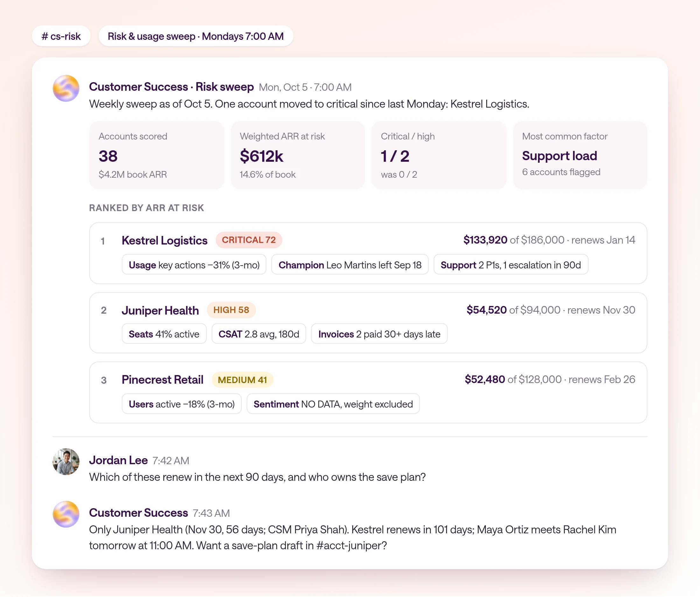Click Jordan Lee's profile photo
The width and height of the screenshot is (700, 597).
(x=66, y=462)
